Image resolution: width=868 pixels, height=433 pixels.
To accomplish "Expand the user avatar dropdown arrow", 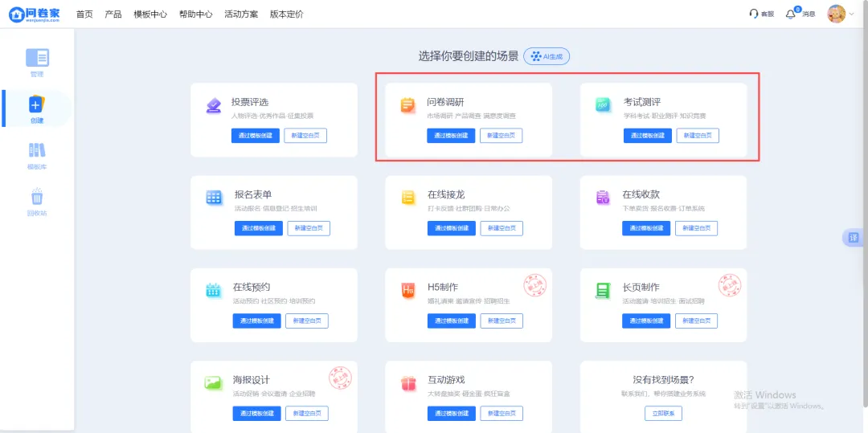I will click(851, 14).
